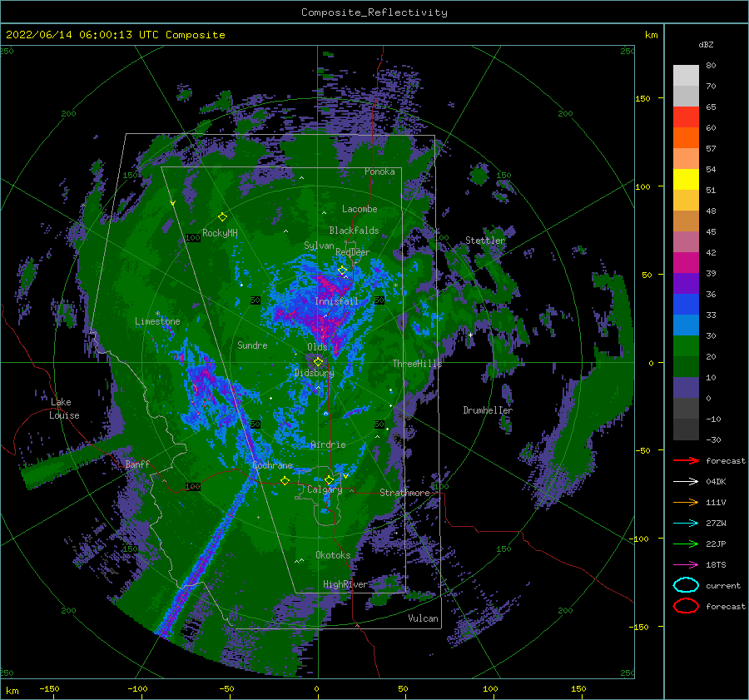Select the cyan 27ZW arrow icon

point(686,524)
